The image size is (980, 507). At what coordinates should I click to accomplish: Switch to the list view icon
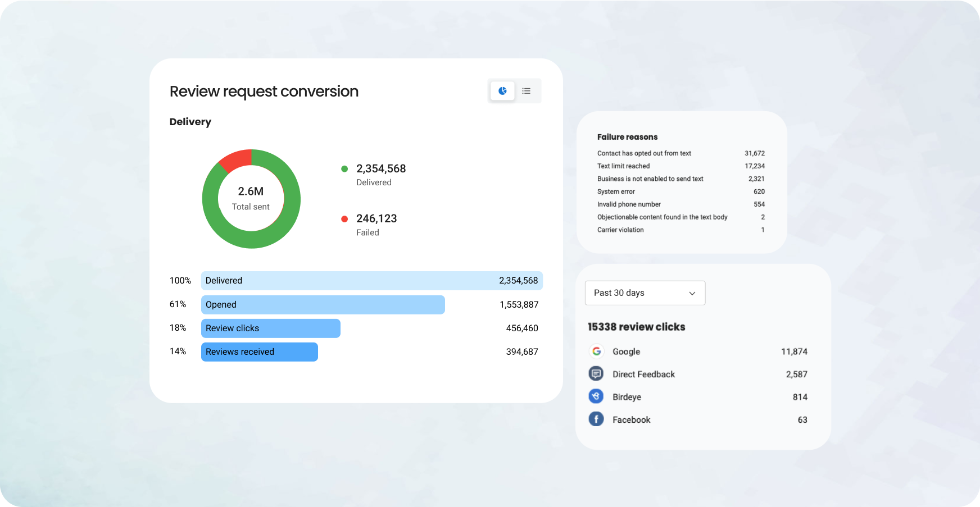(x=526, y=90)
